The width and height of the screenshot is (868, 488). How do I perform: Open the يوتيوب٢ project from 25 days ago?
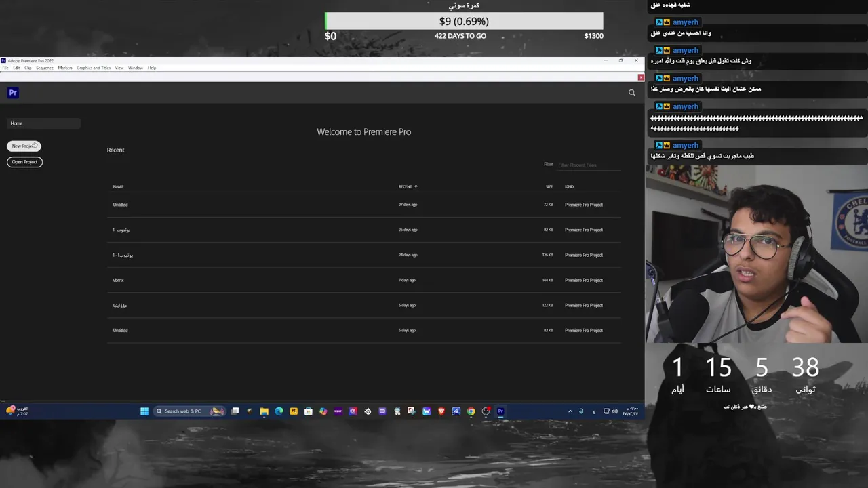(x=363, y=230)
